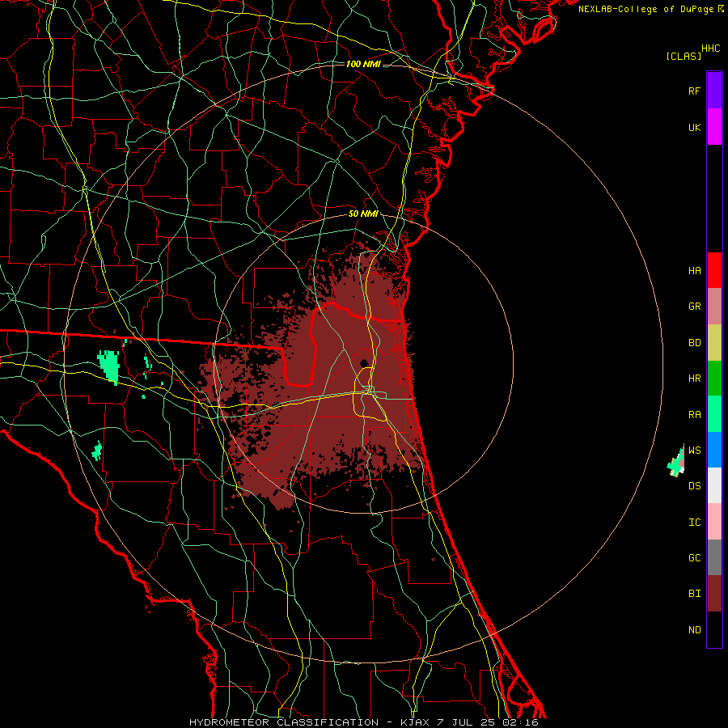Click the Hydrometeor Classification KJAX caption
The image size is (728, 728).
(363, 722)
